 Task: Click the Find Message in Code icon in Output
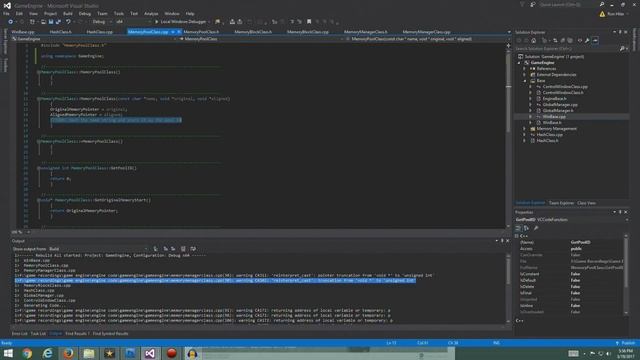[156, 249]
